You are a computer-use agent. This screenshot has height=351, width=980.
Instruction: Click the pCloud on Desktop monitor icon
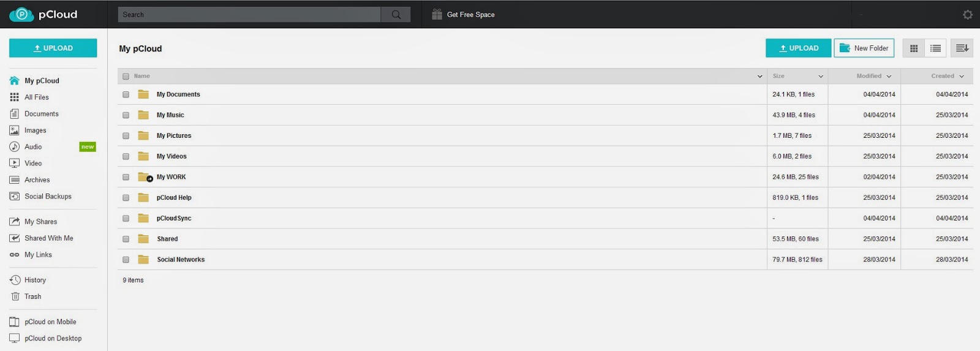(15, 338)
